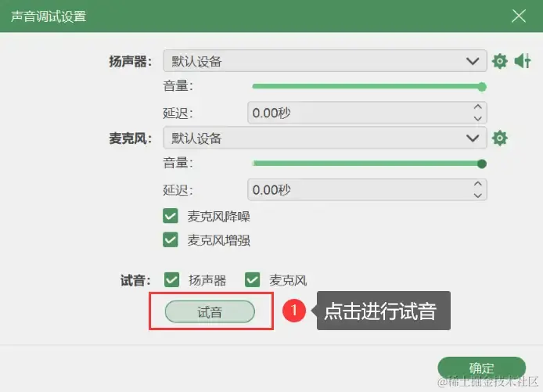Click the 麦克风: label
This screenshot has height=392, width=543.
131,138
